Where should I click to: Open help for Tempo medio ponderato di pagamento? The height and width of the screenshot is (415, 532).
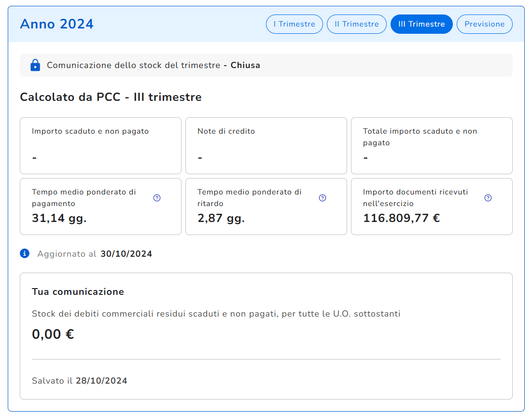pos(157,198)
